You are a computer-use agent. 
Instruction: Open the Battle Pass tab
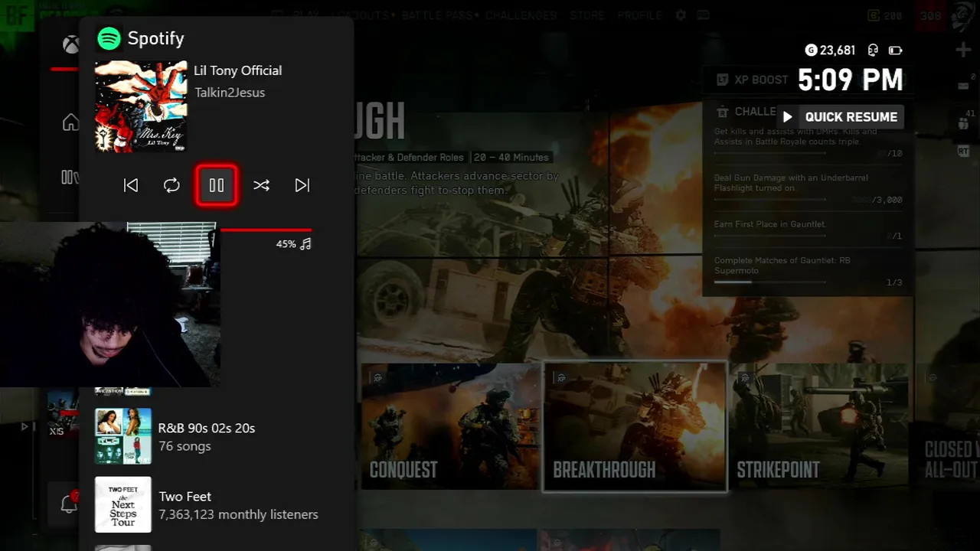click(439, 15)
